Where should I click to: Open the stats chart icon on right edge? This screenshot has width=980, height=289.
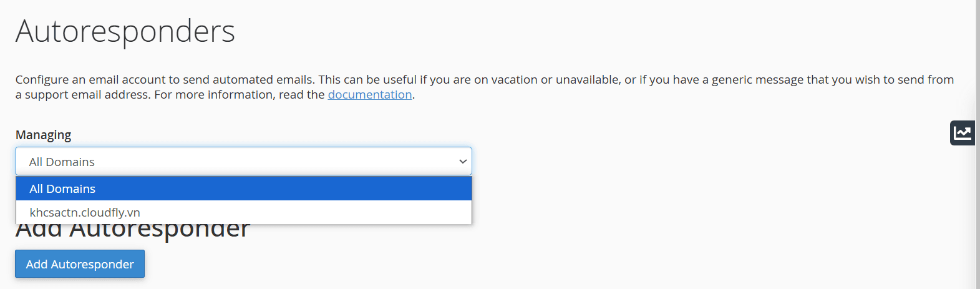963,133
